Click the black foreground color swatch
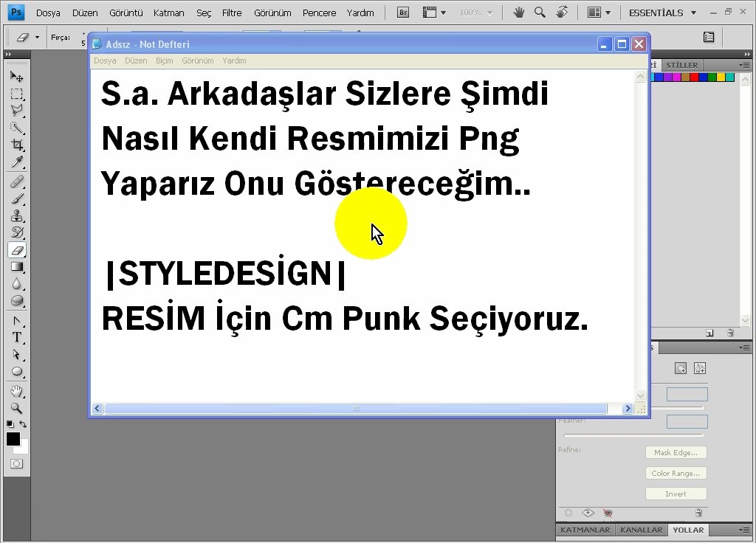 pyautogui.click(x=13, y=439)
